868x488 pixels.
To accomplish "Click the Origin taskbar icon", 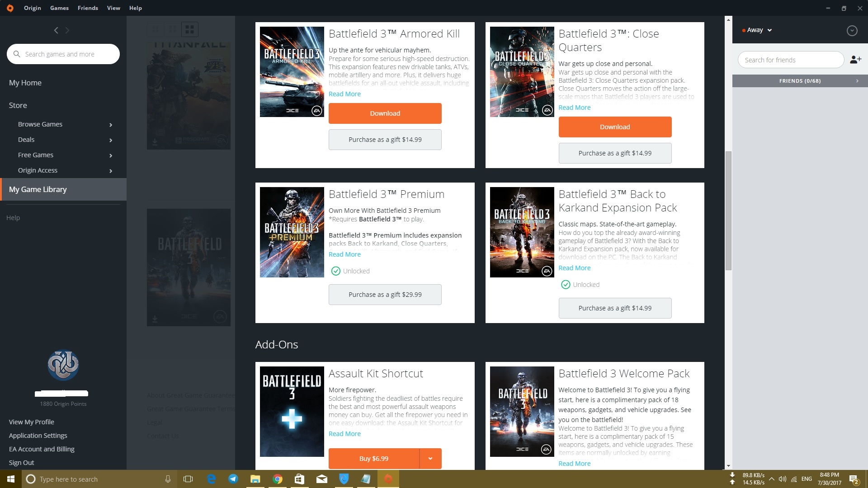I will (x=388, y=479).
